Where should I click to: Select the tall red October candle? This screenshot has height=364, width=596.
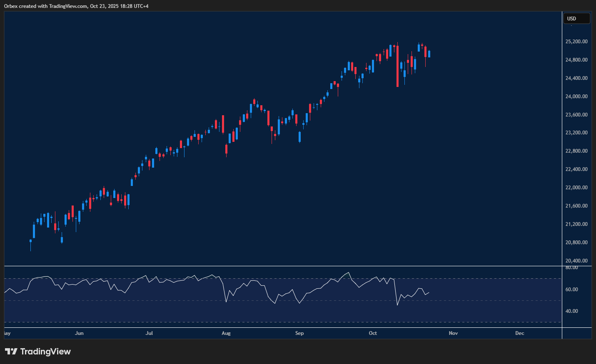pos(397,66)
